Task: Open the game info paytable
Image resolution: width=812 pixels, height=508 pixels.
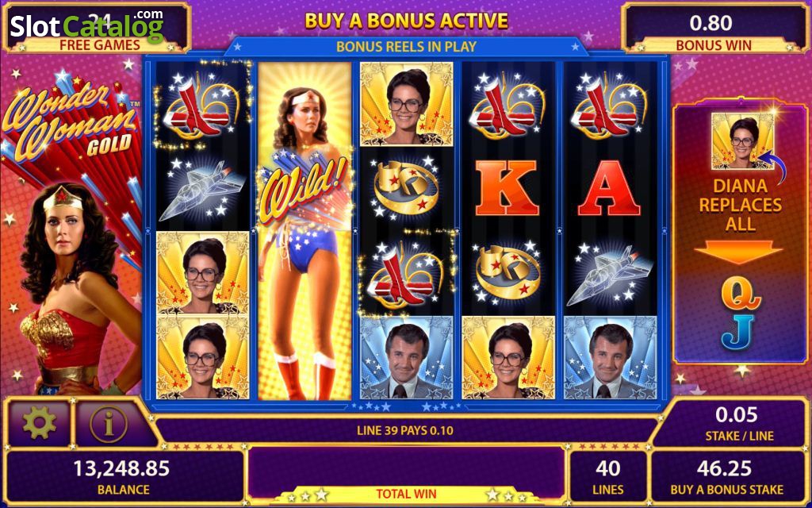Action: click(109, 424)
